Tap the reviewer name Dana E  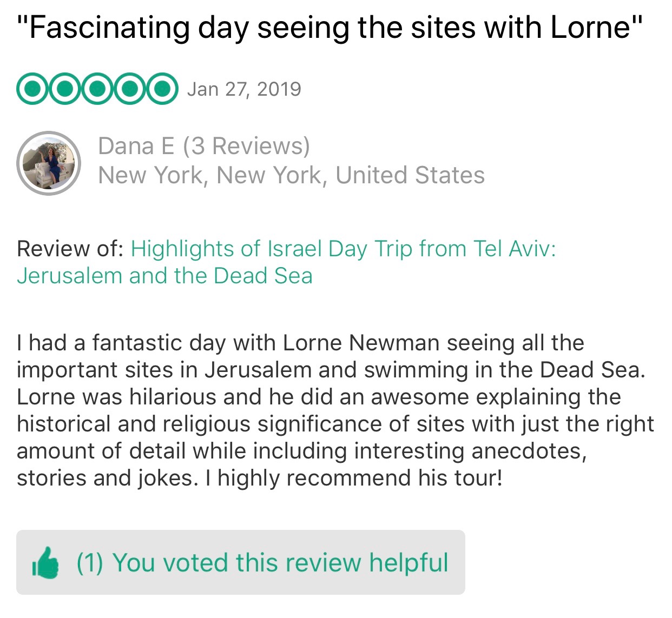(x=136, y=146)
